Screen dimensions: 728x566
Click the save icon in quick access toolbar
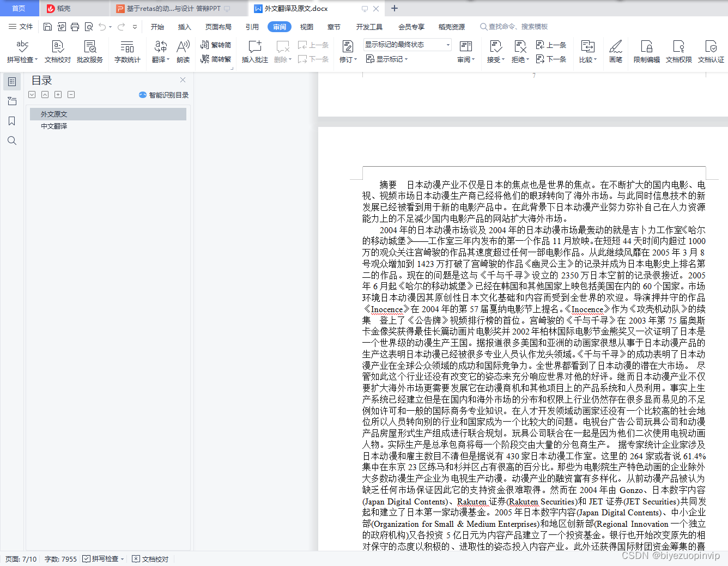pyautogui.click(x=47, y=27)
